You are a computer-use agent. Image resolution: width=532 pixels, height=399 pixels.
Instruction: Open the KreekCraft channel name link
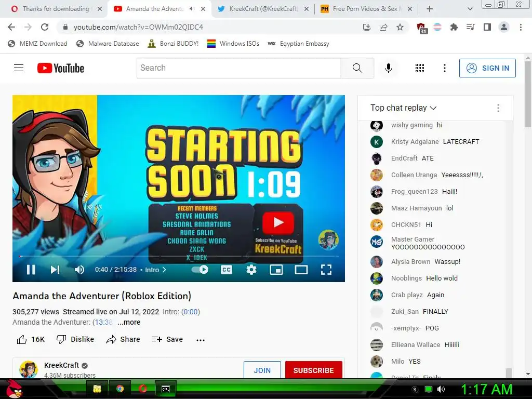click(x=61, y=365)
